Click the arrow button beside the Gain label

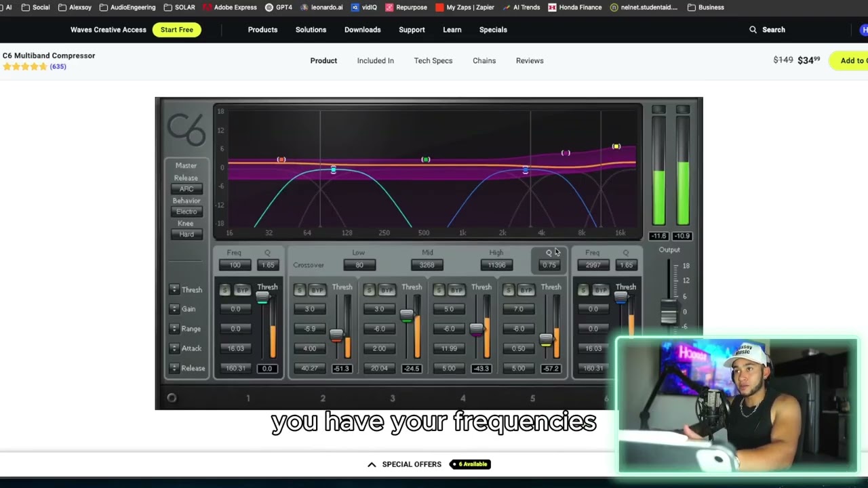[174, 309]
